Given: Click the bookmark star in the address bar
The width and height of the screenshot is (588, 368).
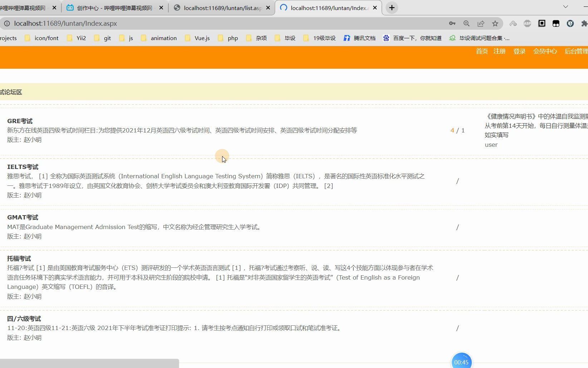Looking at the screenshot, I should [495, 23].
